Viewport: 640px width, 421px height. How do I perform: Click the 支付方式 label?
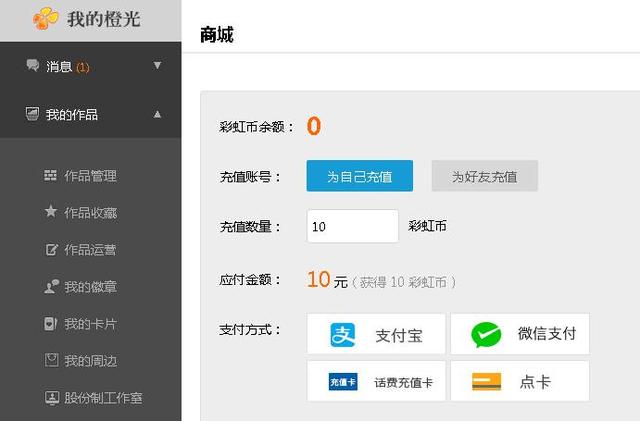pyautogui.click(x=250, y=330)
